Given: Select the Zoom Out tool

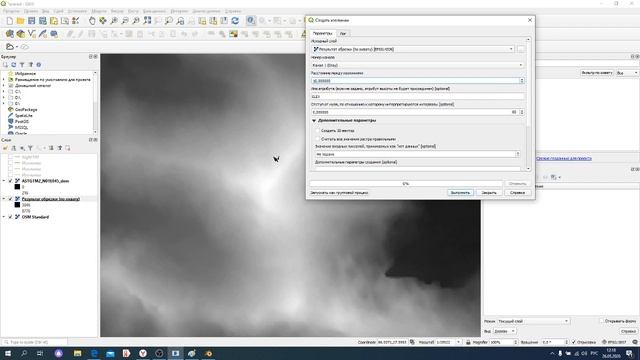Looking at the screenshot, I should click(x=125, y=21).
